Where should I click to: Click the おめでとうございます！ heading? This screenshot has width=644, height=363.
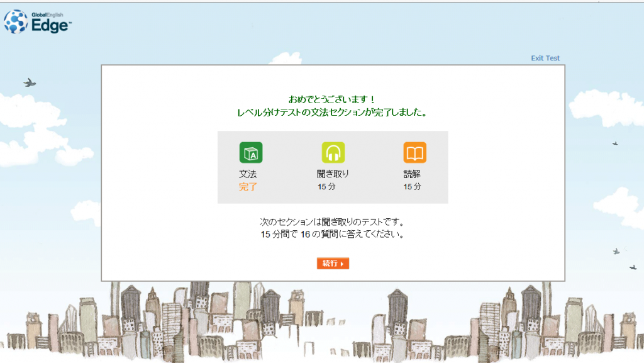(332, 99)
